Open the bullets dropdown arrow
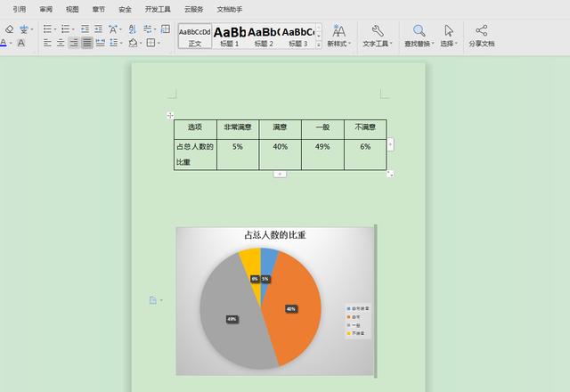 tap(55, 29)
